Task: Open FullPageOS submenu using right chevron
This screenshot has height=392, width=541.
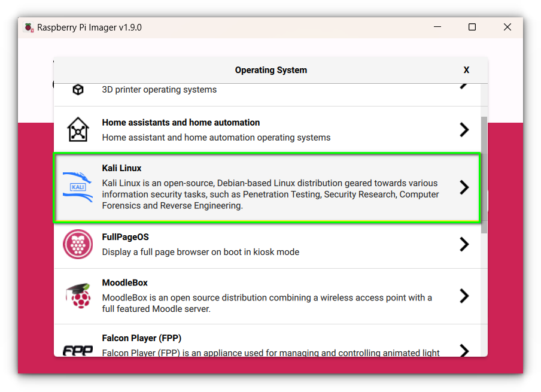Action: click(x=464, y=244)
